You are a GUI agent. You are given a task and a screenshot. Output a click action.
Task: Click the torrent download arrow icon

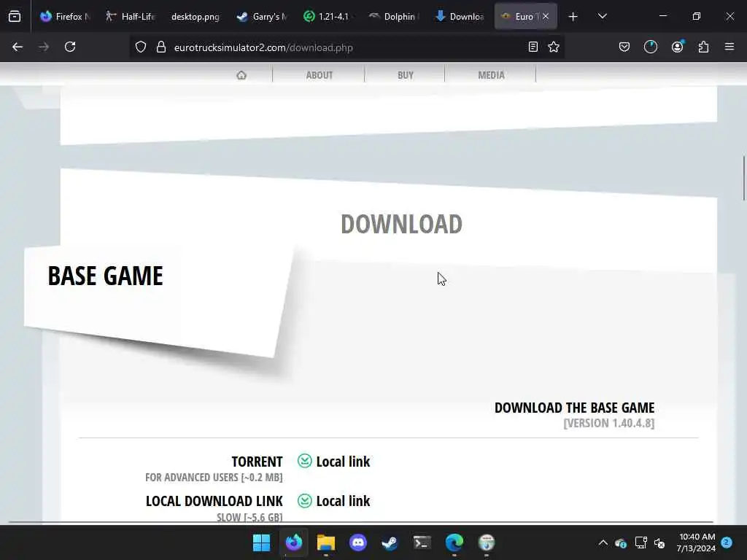305,461
